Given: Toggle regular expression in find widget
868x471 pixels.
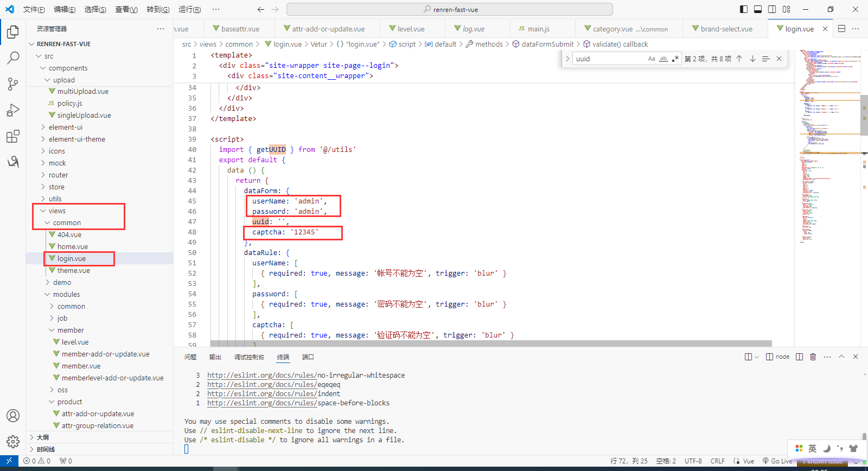Looking at the screenshot, I should pos(675,59).
